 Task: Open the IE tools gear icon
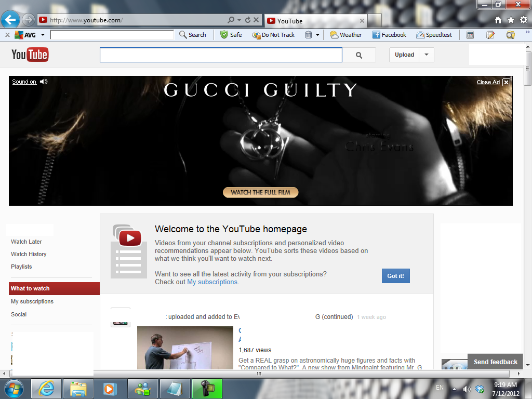(523, 20)
